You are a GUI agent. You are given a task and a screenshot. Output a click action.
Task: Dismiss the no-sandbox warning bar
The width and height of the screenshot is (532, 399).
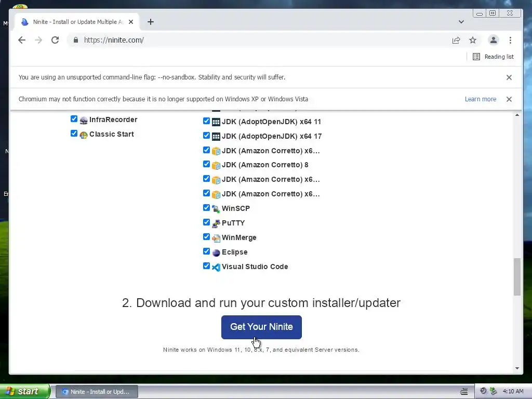click(509, 77)
